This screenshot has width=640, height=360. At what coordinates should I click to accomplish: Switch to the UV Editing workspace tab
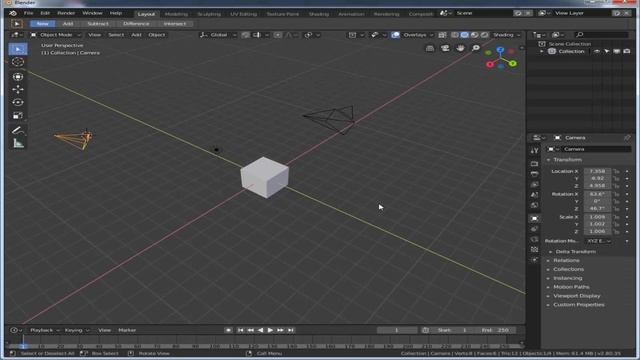coord(243,14)
